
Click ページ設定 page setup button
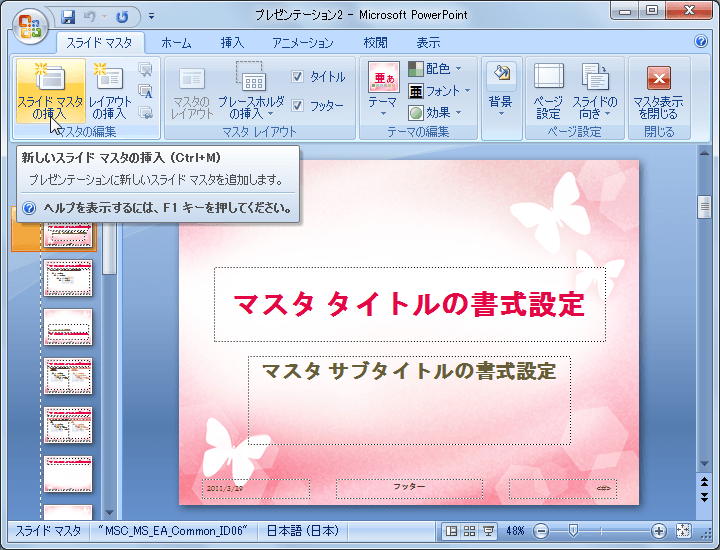(x=549, y=91)
